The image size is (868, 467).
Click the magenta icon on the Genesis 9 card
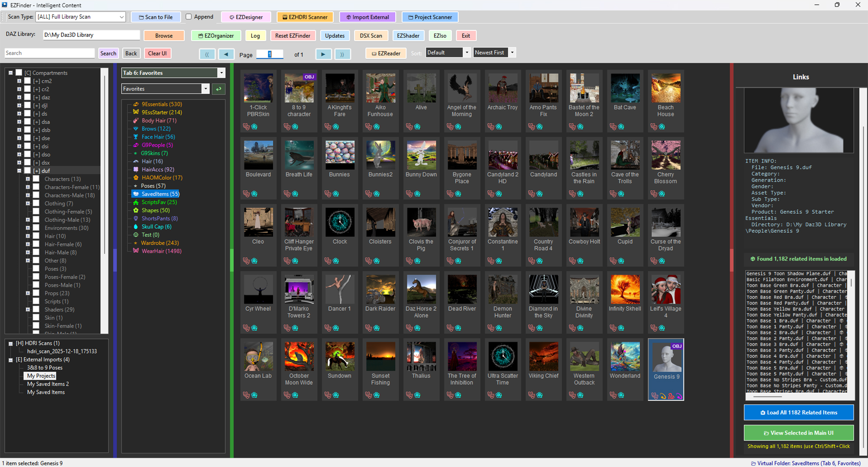(x=679, y=396)
